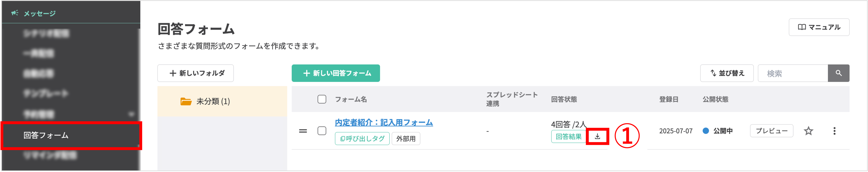Open the three-dot more options menu

click(x=834, y=131)
